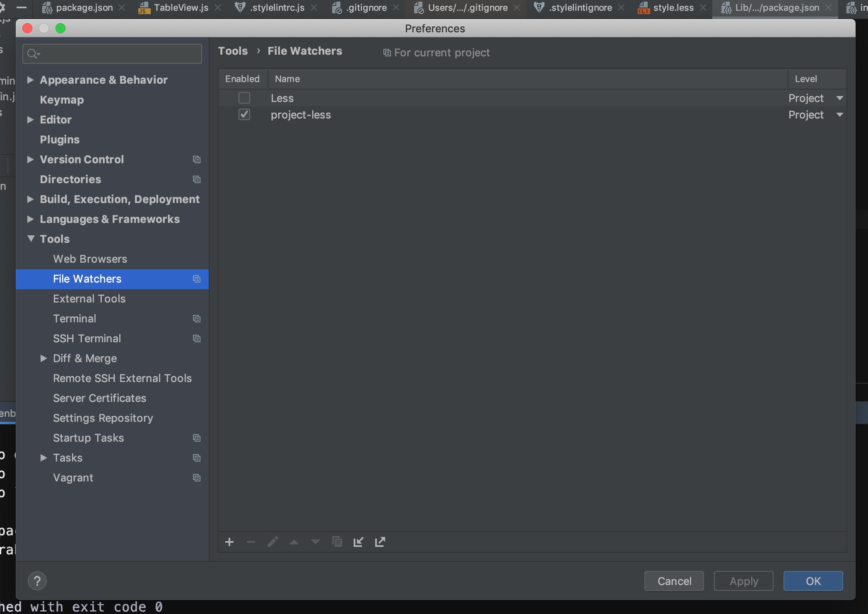
Task: Sort watchers by the Name column header
Action: [528, 79]
